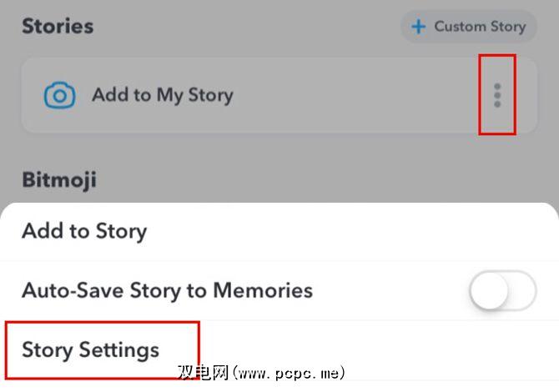559x392 pixels.
Task: Select Add to Story in the sheet
Action: tap(84, 231)
